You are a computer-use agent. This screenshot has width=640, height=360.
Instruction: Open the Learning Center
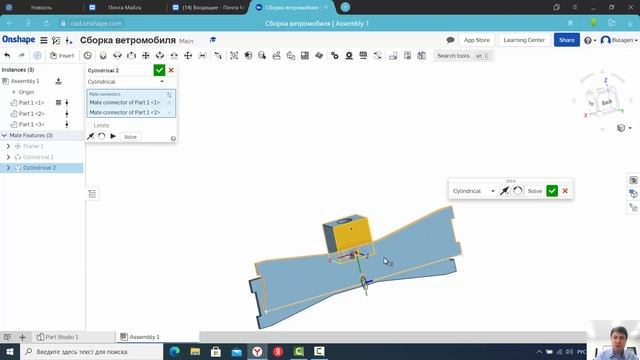(x=524, y=40)
